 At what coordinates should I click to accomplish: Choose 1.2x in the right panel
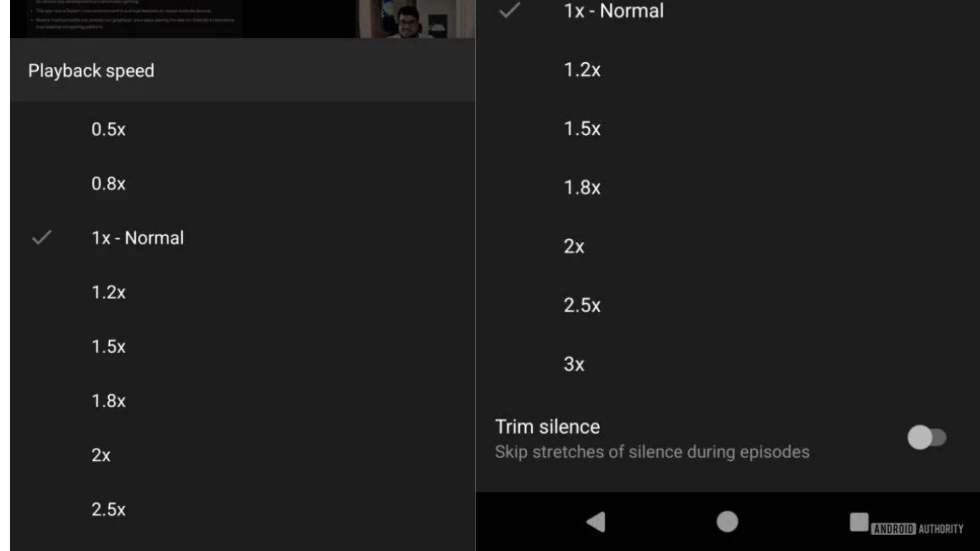582,69
